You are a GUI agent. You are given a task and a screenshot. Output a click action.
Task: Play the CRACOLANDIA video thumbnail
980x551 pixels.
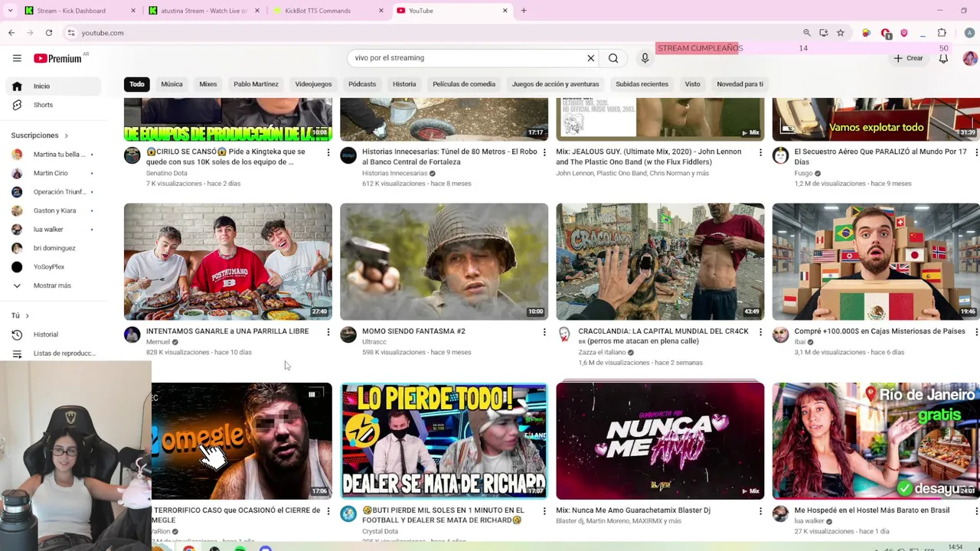[x=660, y=261]
